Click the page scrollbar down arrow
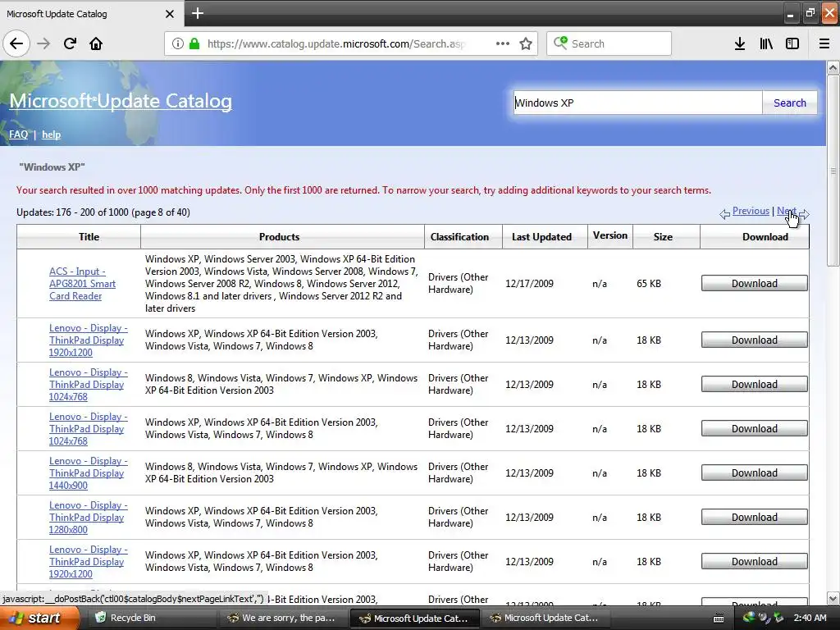 coord(833,598)
